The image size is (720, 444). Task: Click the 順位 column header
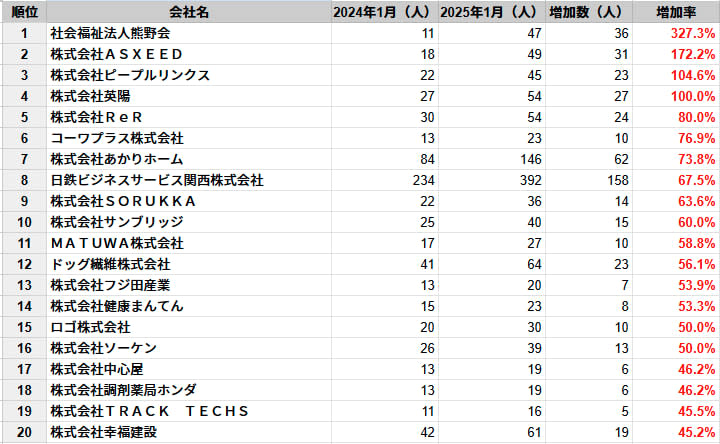(x=23, y=12)
